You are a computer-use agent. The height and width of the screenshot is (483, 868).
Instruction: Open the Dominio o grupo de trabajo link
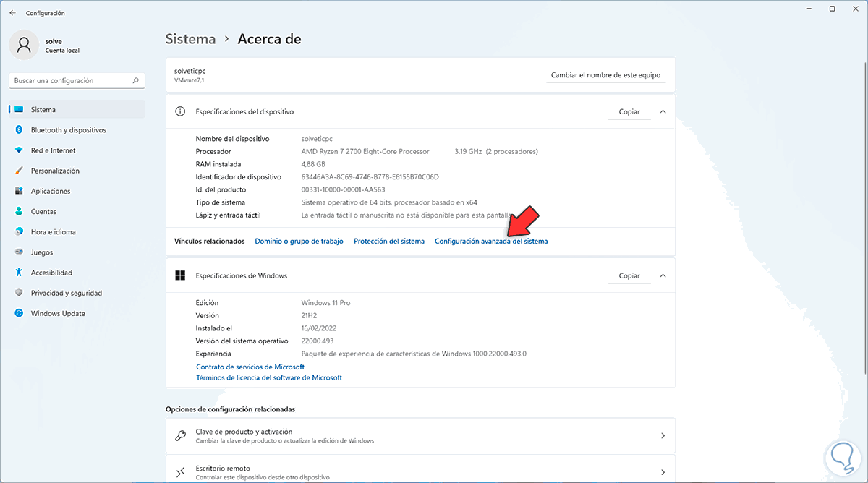tap(299, 241)
